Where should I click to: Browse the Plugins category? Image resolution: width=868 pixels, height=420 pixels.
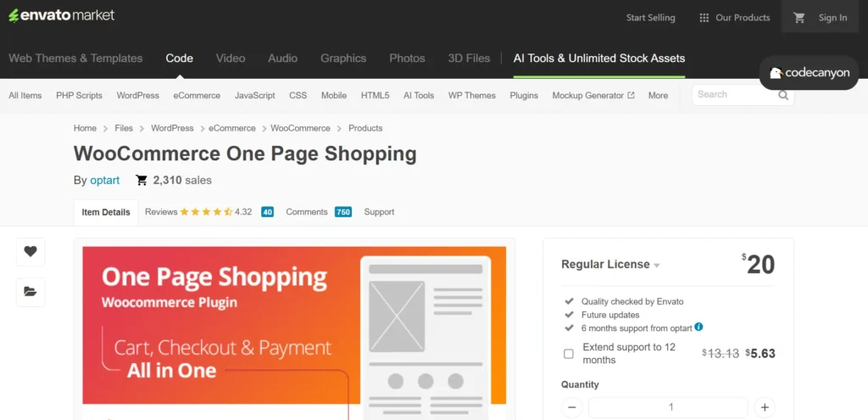point(524,95)
